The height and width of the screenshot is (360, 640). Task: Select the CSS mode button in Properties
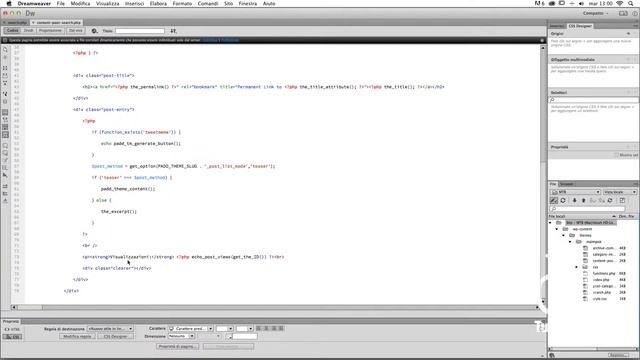click(x=13, y=337)
